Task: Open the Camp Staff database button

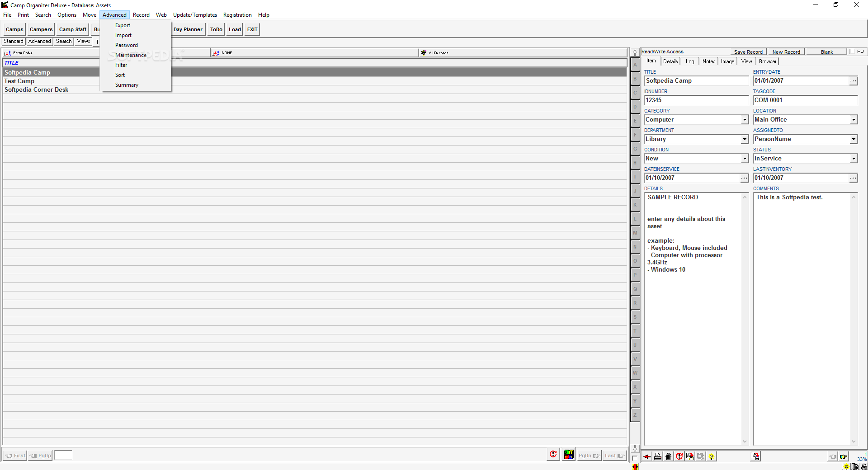Action: click(73, 29)
